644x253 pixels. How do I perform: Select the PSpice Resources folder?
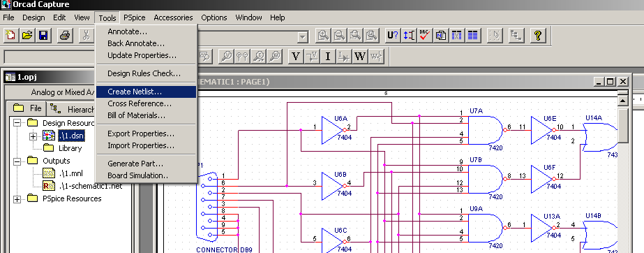[73, 198]
